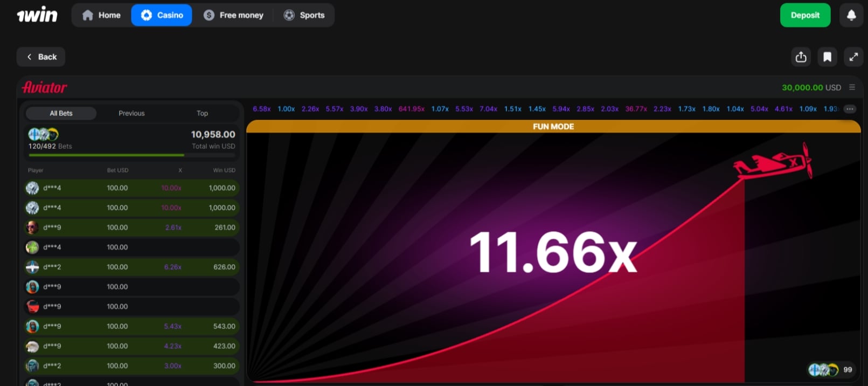Click the 1.00x history multiplier
This screenshot has height=386, width=868.
tap(286, 109)
